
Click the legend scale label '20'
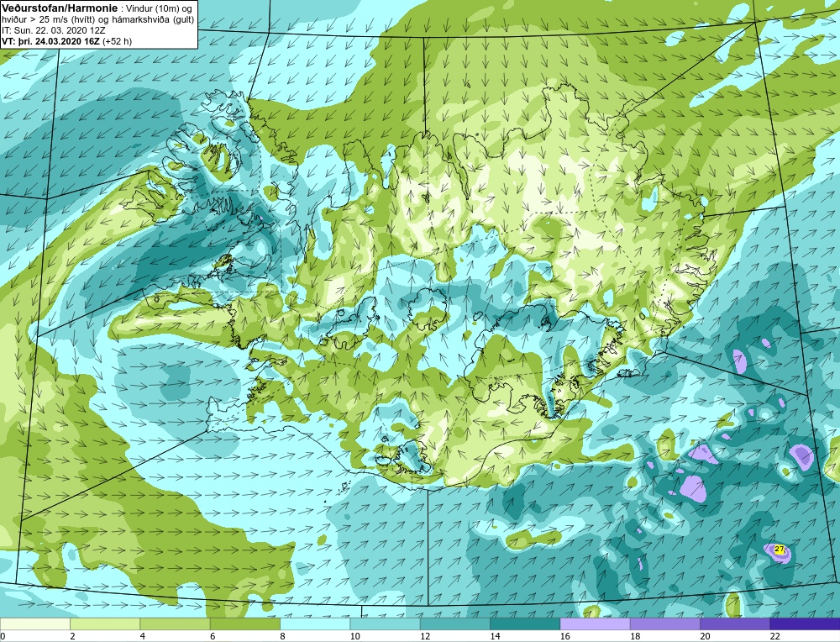click(x=705, y=636)
